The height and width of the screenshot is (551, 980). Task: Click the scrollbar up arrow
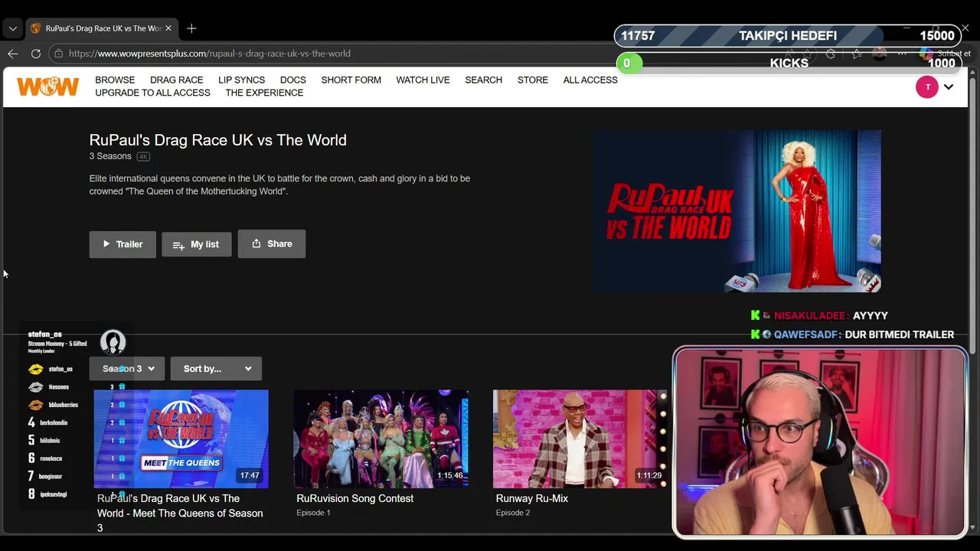(973, 72)
